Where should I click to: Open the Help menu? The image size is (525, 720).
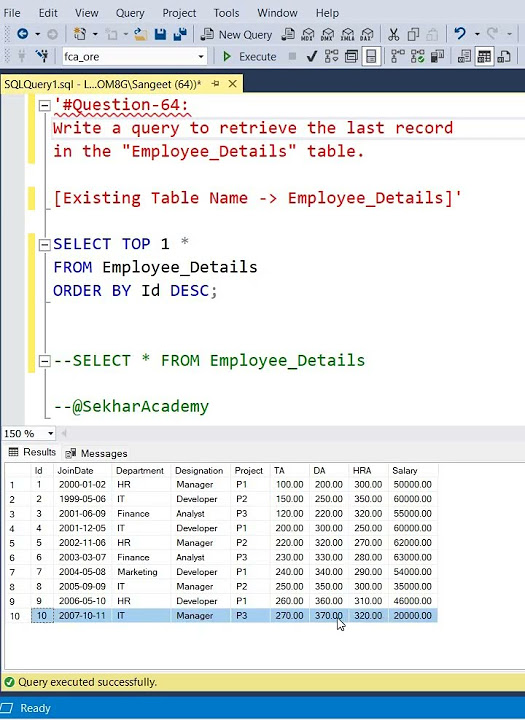(327, 13)
